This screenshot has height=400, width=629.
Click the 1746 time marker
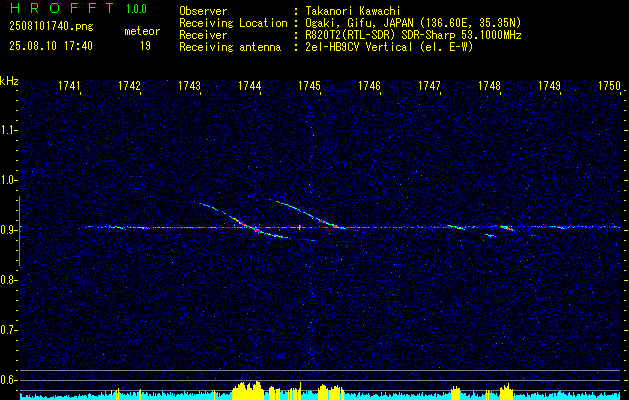pyautogui.click(x=369, y=86)
